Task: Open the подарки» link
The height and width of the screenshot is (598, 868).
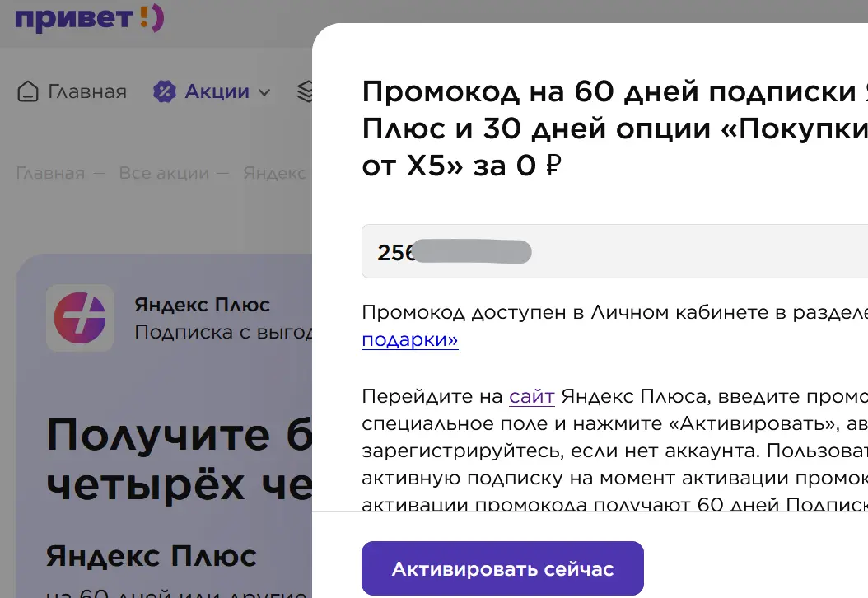Action: [x=410, y=339]
